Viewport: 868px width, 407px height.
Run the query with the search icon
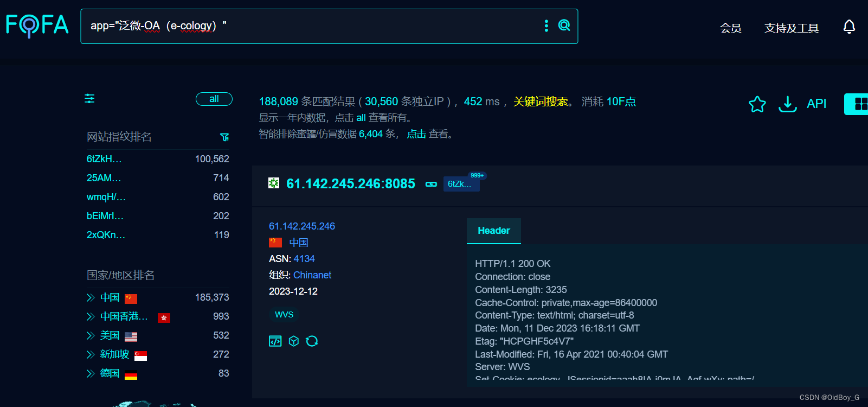(x=564, y=26)
